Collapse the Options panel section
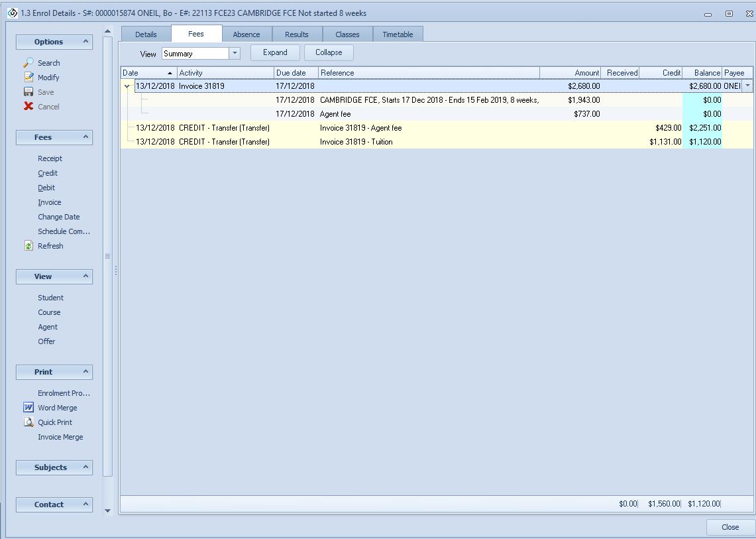Screen dimensions: 756x539 [x=85, y=42]
